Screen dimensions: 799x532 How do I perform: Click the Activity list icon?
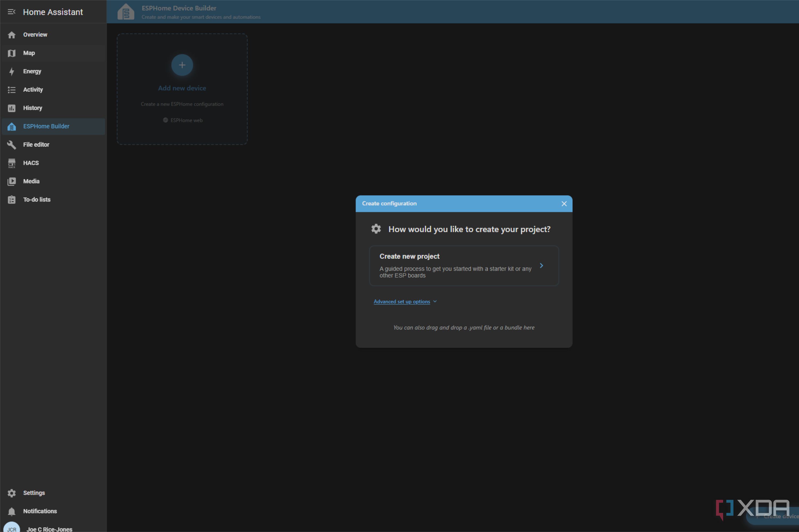coord(11,90)
